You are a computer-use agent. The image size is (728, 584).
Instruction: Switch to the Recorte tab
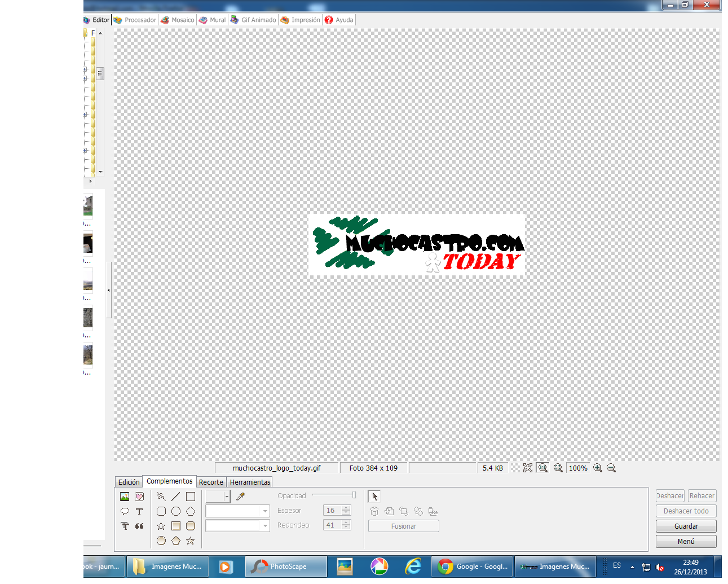(211, 482)
